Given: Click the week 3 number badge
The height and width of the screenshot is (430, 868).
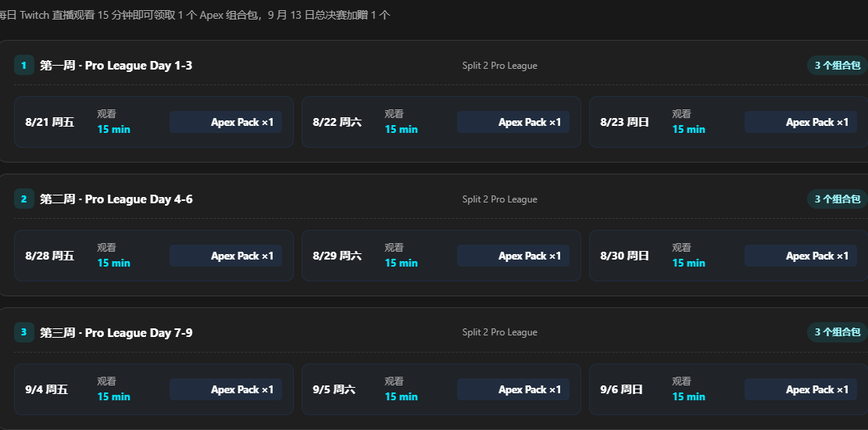Looking at the screenshot, I should tap(23, 332).
